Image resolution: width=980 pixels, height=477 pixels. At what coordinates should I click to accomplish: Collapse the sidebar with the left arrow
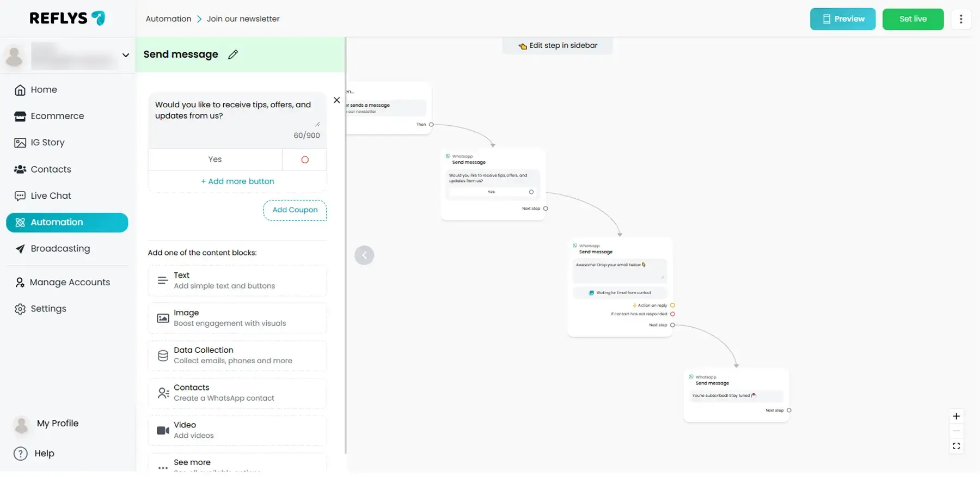pos(364,255)
